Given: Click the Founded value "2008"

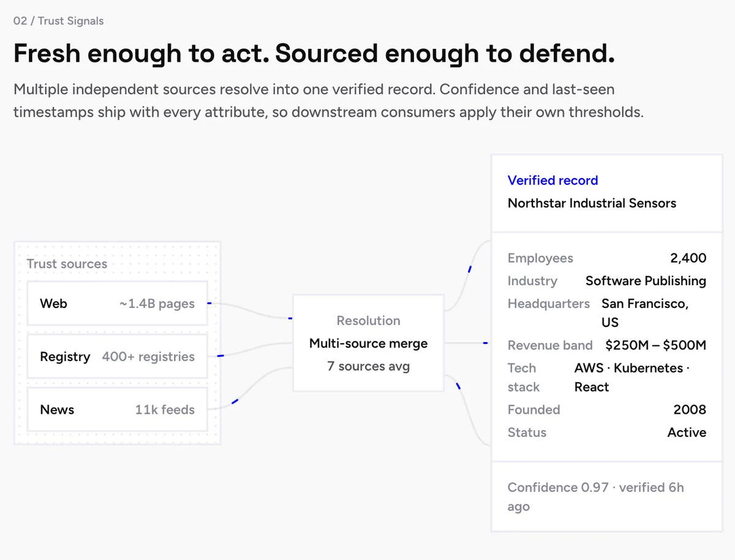Looking at the screenshot, I should pos(690,409).
